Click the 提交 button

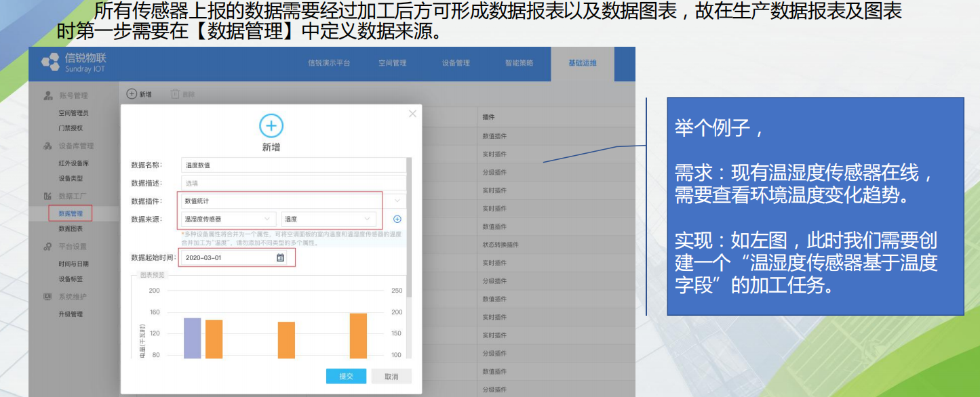coord(346,376)
